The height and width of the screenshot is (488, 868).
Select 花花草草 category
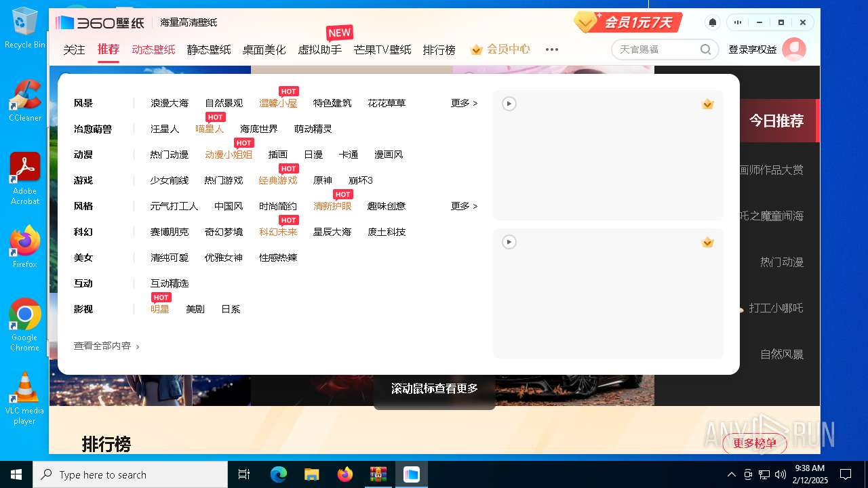pos(387,103)
